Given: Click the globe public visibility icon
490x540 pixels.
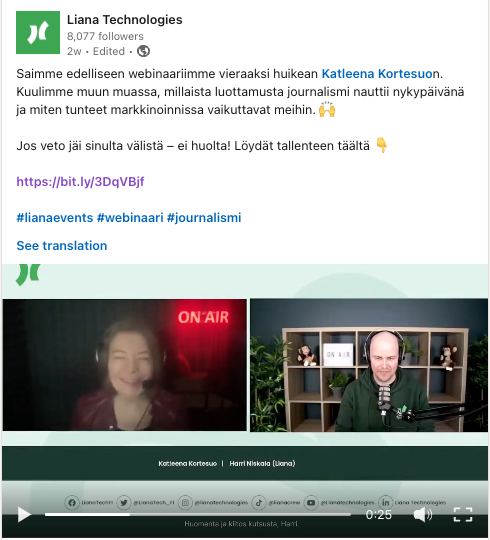Looking at the screenshot, I should click(143, 51).
